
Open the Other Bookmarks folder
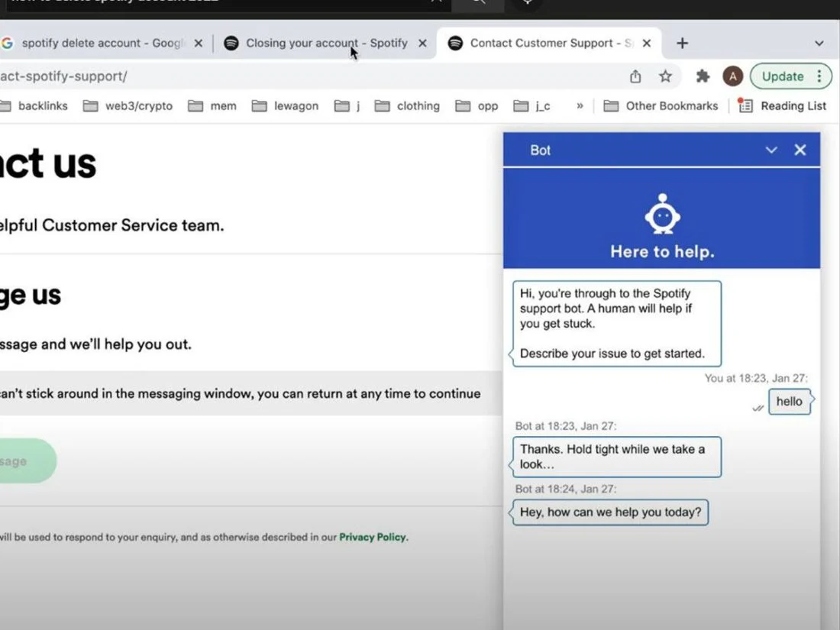click(661, 106)
